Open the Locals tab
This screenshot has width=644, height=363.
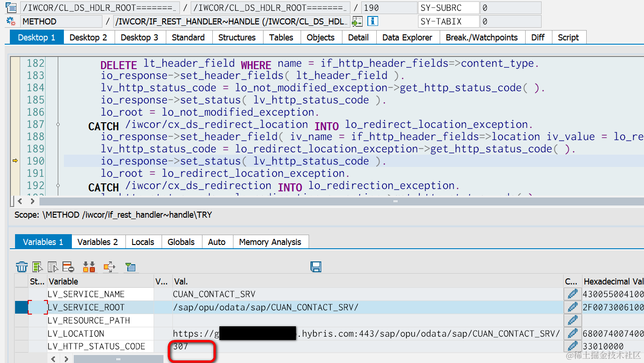(x=143, y=242)
